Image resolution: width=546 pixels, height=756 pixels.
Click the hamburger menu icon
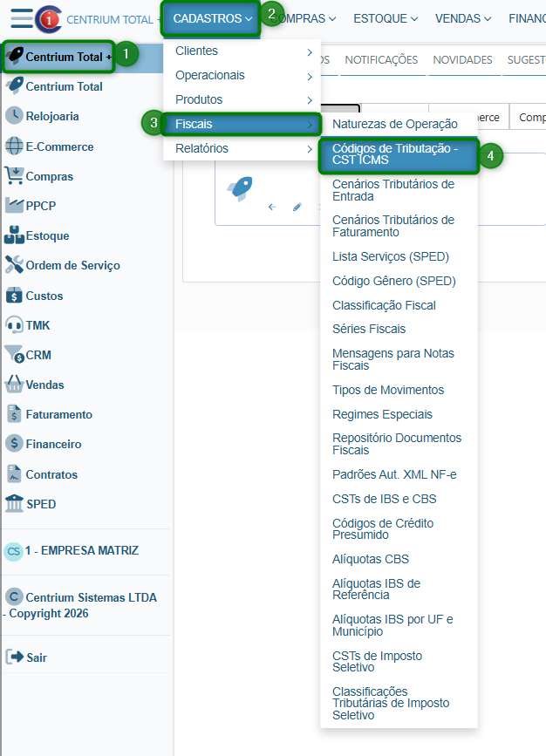21,18
